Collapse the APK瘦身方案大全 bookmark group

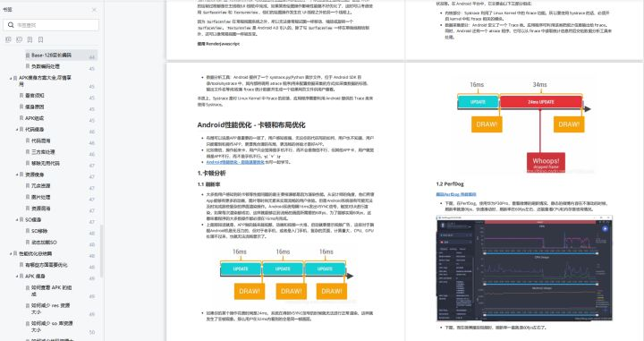pyautogui.click(x=11, y=78)
